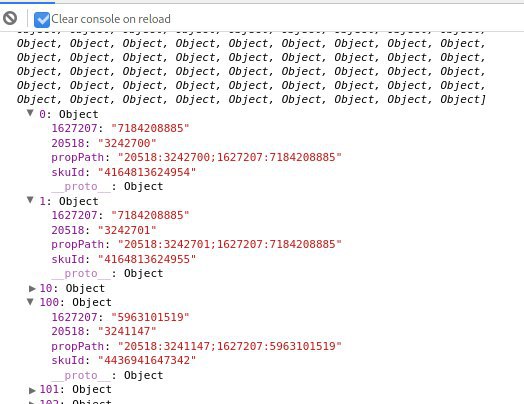The width and height of the screenshot is (524, 404).
Task: Select value "5963101519" under object 100
Action: coord(150,317)
